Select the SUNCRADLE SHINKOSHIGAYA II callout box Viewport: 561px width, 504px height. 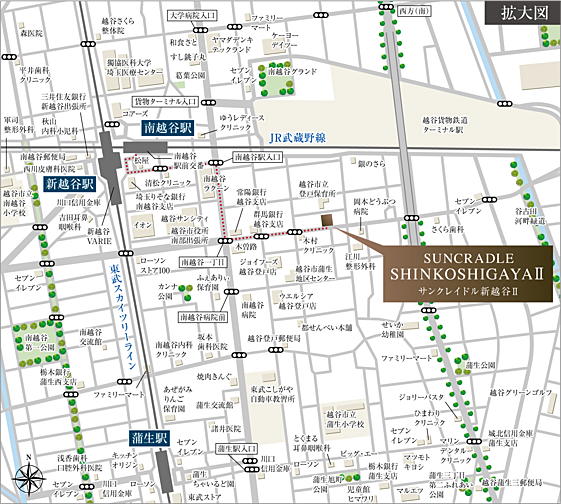(468, 274)
